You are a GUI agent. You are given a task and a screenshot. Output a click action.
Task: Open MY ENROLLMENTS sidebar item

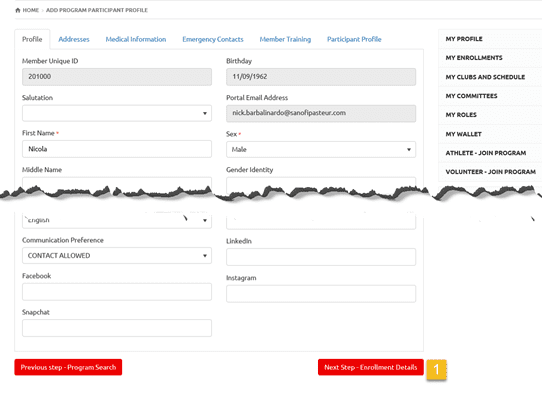(x=490, y=58)
